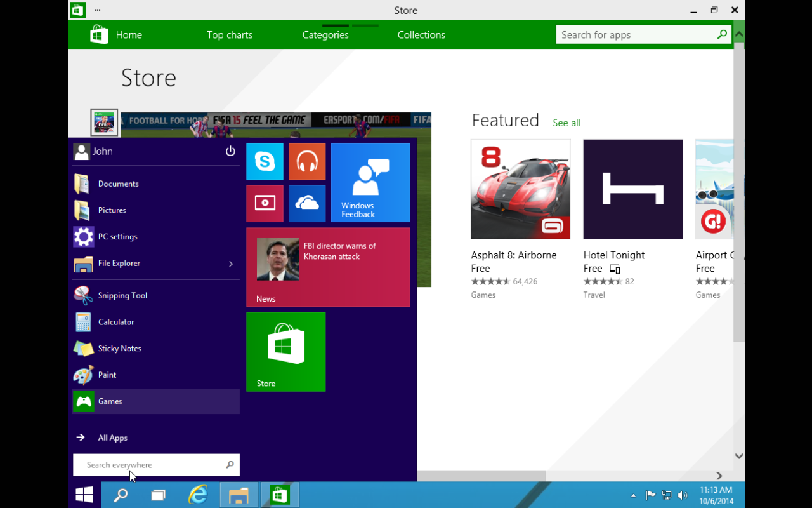812x508 pixels.
Task: Open the OneDrive cloud tile
Action: point(307,204)
